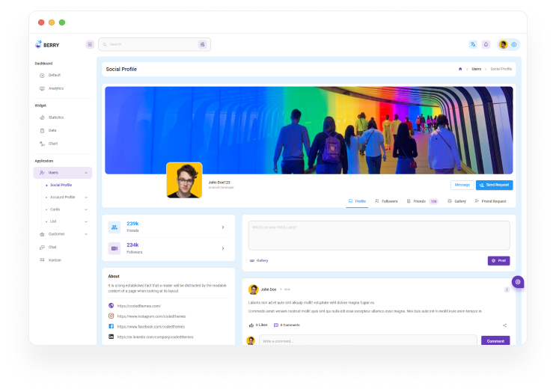The height and width of the screenshot is (392, 556).
Task: Click the home icon in breadcrumb
Action: (460, 69)
